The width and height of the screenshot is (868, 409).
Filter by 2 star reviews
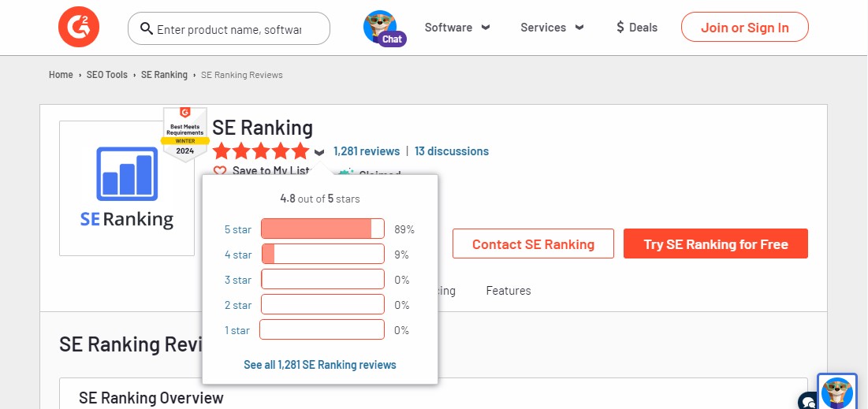tap(238, 305)
